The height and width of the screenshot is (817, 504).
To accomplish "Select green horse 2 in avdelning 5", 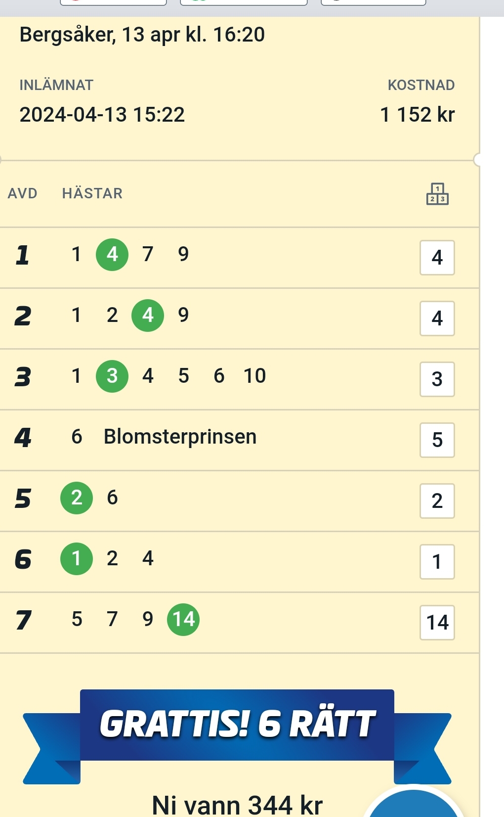I will tap(77, 498).
